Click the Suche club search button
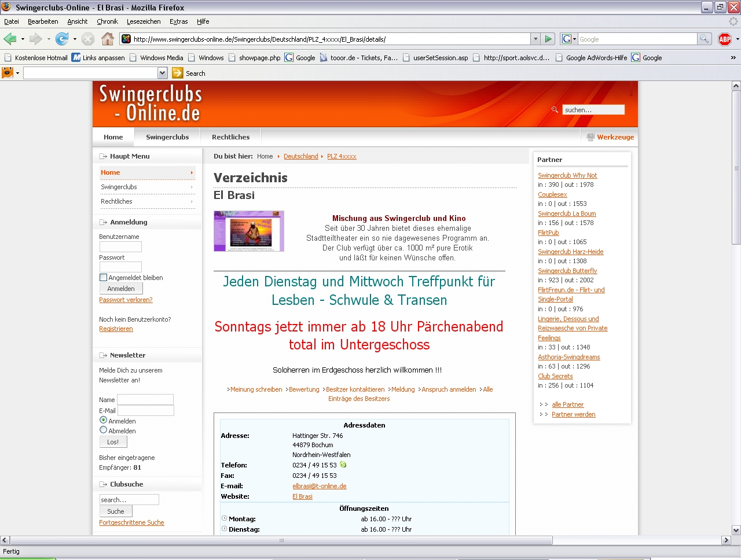 tap(116, 511)
